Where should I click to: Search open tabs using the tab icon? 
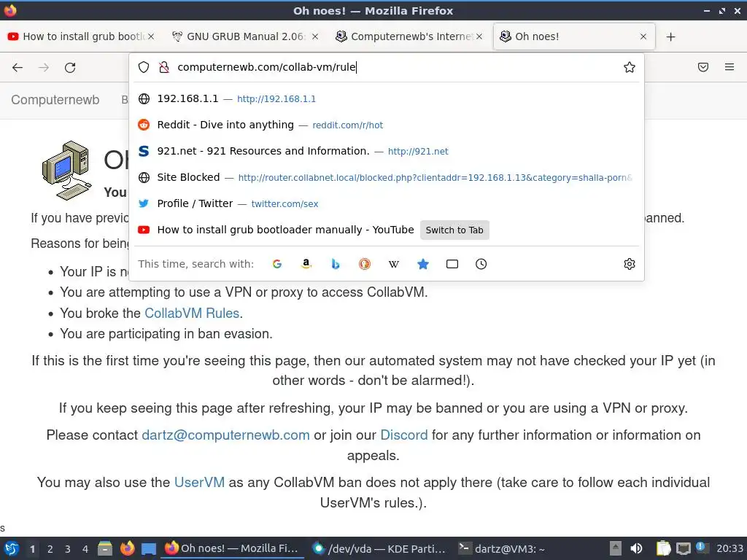point(452,264)
